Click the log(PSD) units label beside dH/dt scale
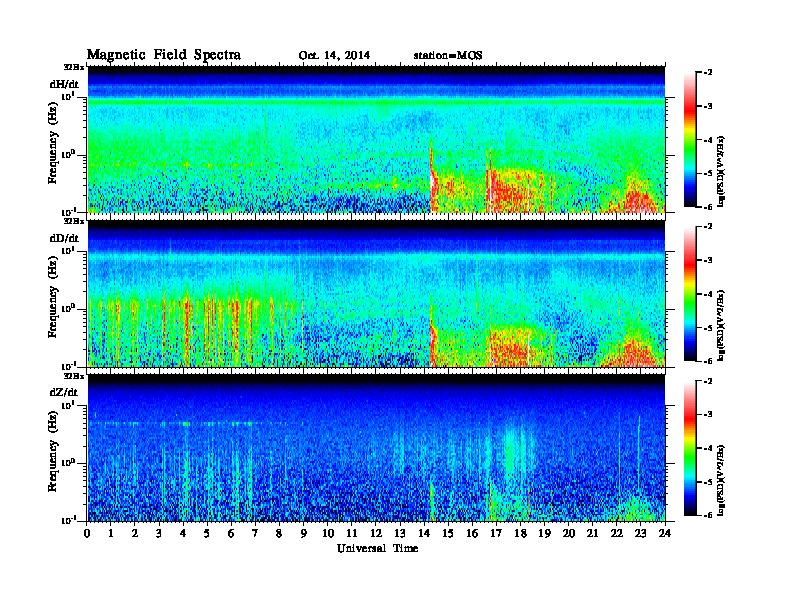Screen dimensions: 792x612 pos(721,171)
